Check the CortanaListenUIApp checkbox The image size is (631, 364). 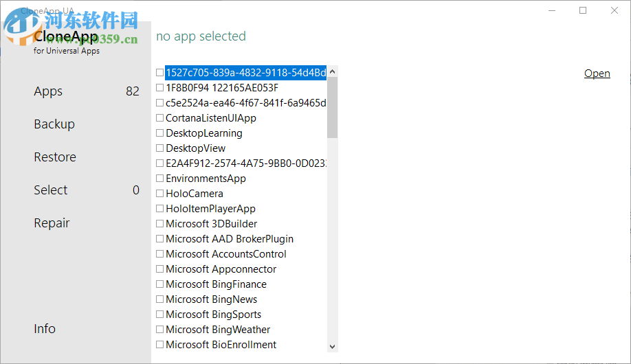pyautogui.click(x=160, y=118)
